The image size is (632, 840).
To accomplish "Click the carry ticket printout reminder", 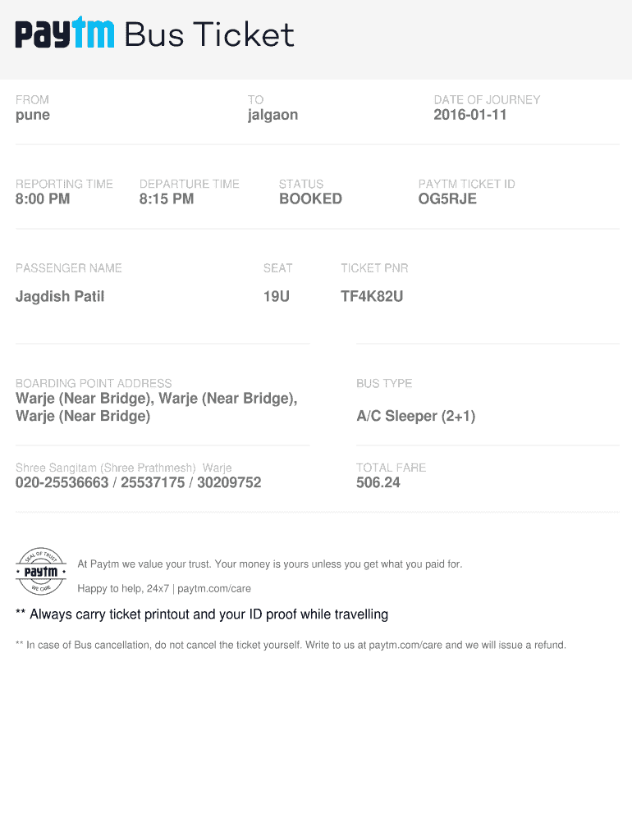I will click(202, 614).
